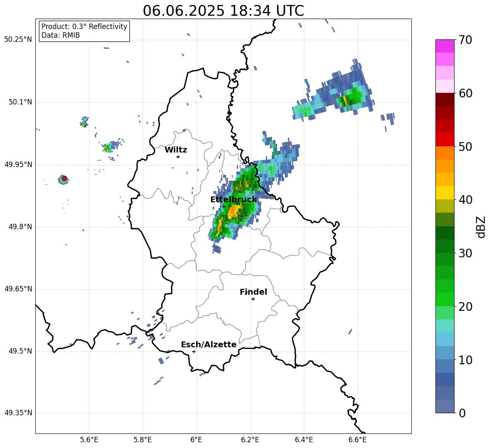Pick the magenta swatch at top of colorbar
The height and width of the screenshot is (448, 491).
(x=445, y=46)
